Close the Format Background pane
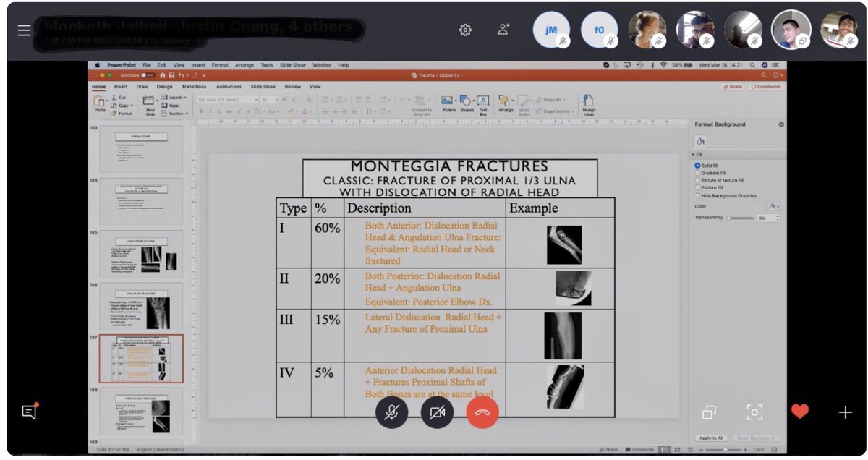 [781, 124]
